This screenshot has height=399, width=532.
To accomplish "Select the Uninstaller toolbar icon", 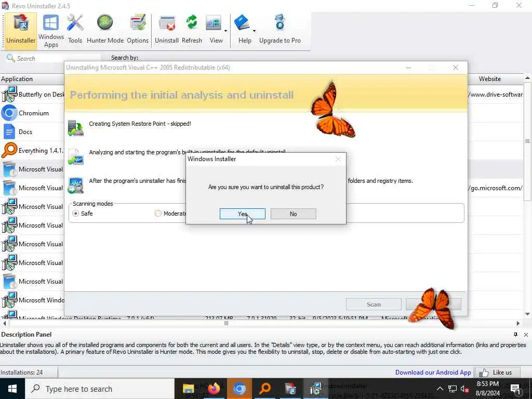I will tap(21, 31).
